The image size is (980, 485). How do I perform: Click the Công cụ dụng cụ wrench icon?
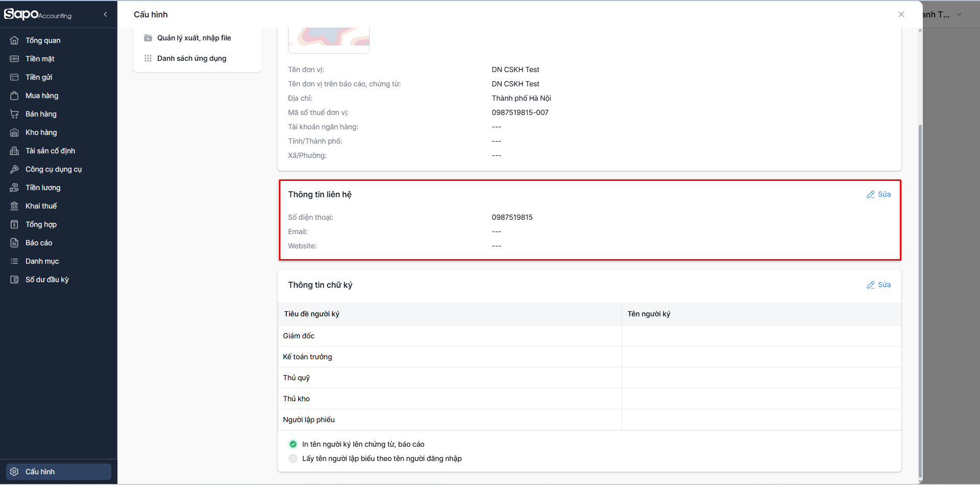[x=14, y=169]
